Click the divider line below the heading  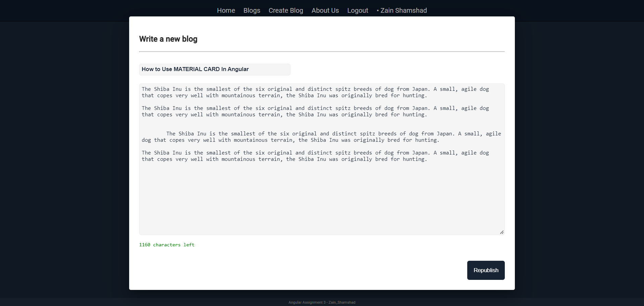coord(322,52)
